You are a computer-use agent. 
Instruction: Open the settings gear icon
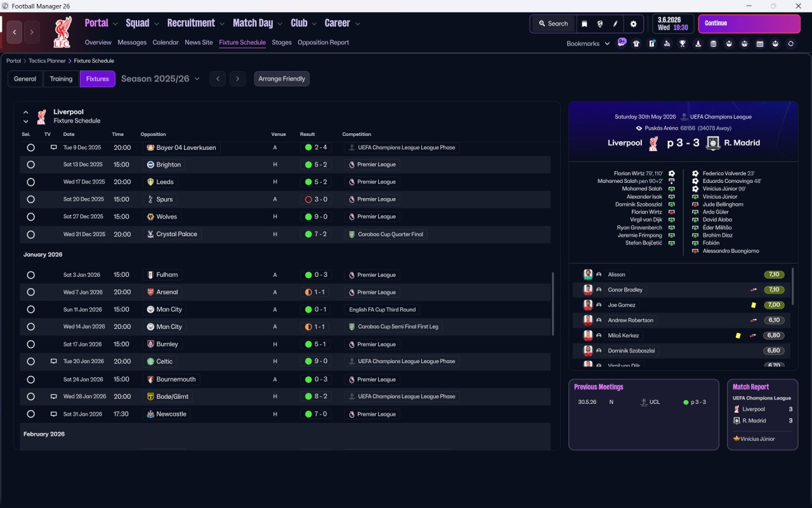633,23
